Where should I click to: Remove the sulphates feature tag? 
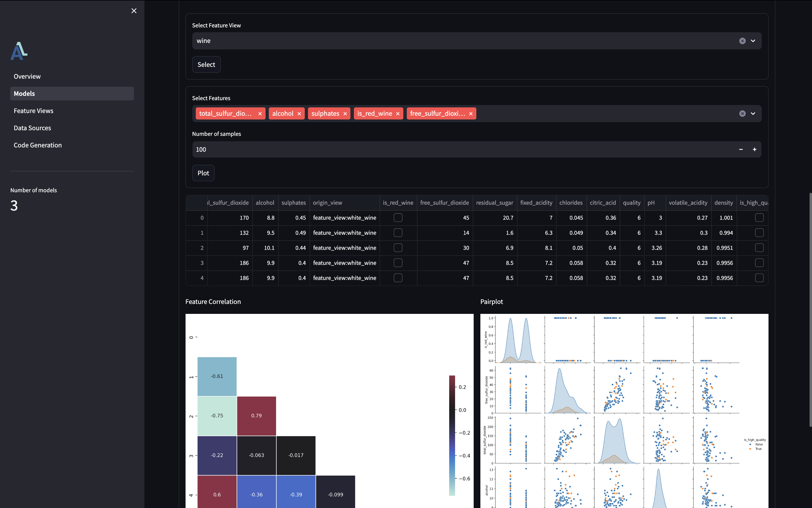[346, 114]
